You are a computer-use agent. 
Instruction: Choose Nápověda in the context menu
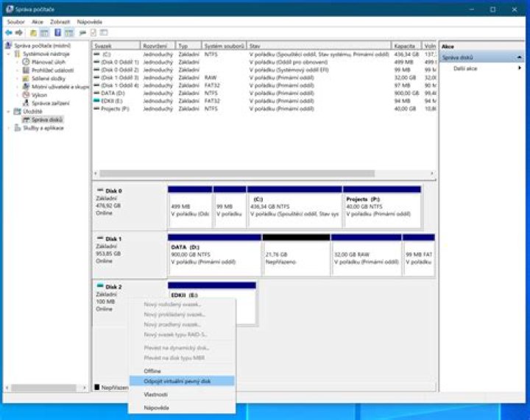pyautogui.click(x=182, y=407)
